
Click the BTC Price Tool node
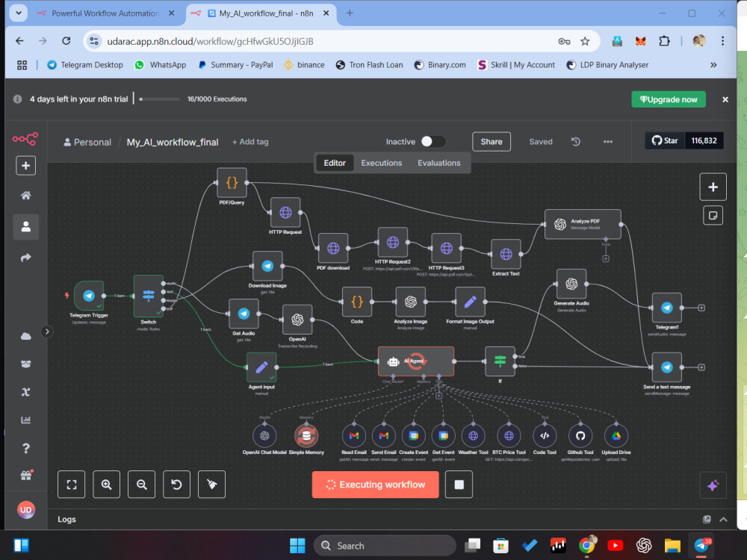tap(509, 436)
